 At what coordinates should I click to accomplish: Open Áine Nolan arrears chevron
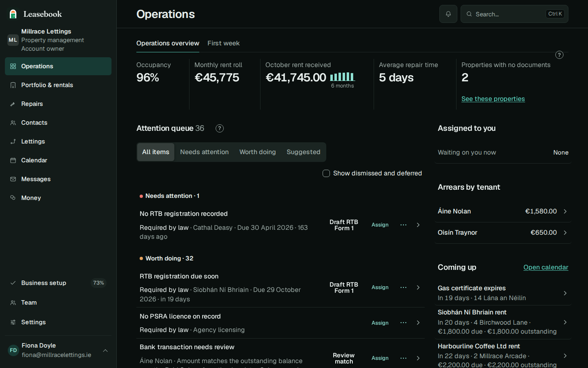coord(565,211)
